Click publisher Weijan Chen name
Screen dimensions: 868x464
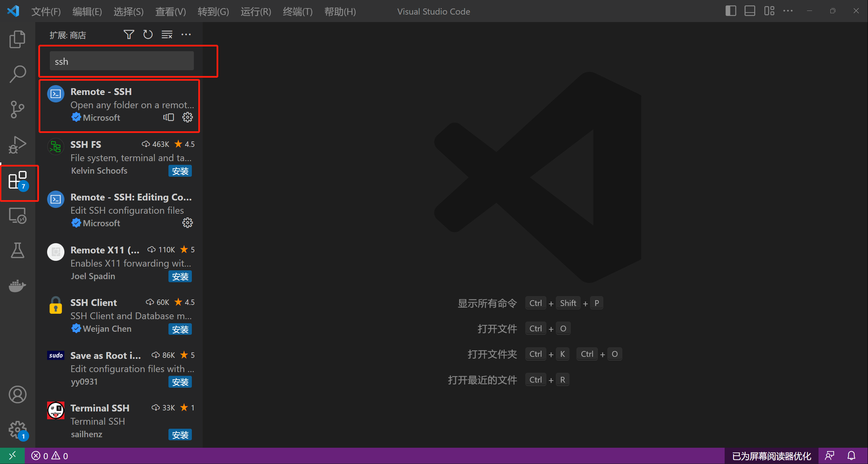click(x=107, y=329)
